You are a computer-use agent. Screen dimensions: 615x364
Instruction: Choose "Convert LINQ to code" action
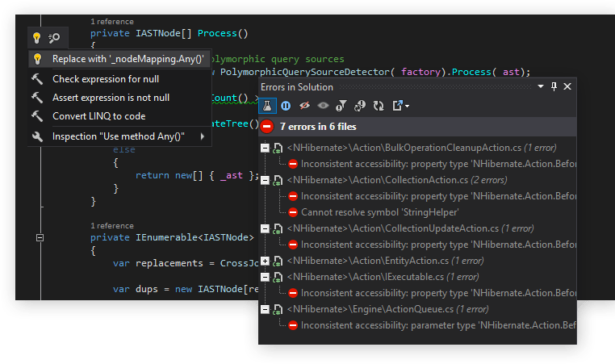click(x=98, y=116)
